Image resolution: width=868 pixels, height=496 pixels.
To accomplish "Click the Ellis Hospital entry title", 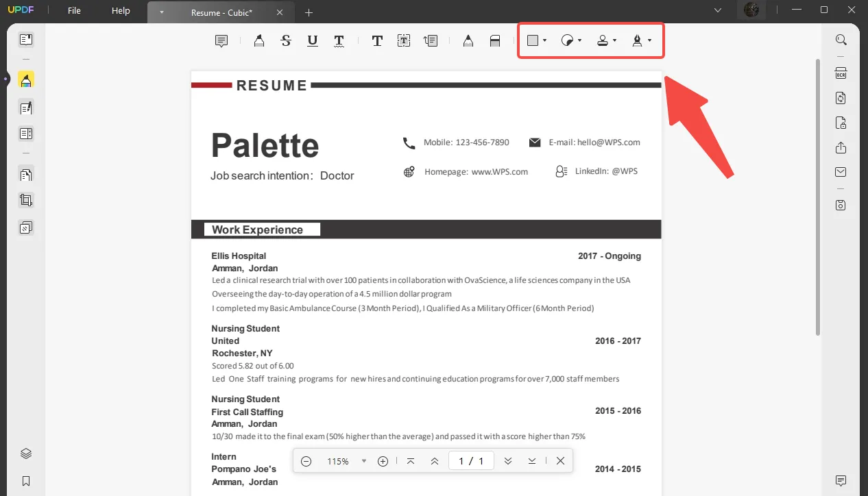I will coord(239,256).
